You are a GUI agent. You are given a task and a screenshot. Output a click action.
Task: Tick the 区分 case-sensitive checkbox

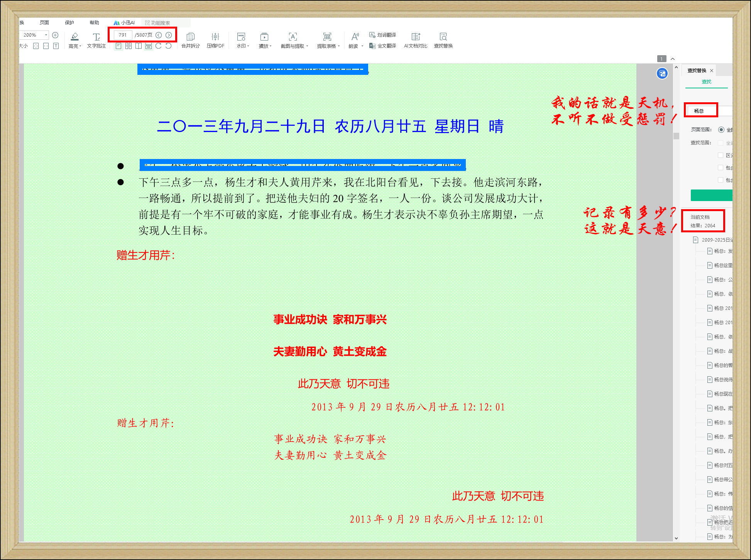tap(721, 155)
